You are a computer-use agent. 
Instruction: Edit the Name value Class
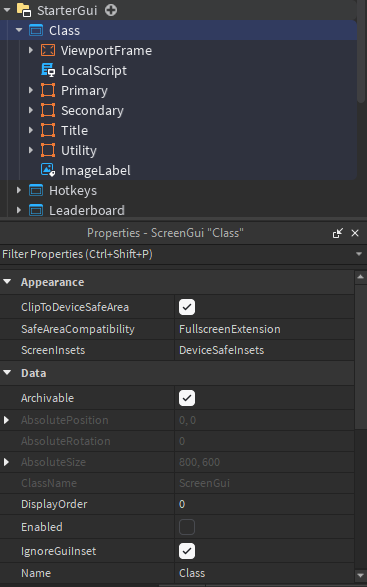[x=264, y=573]
